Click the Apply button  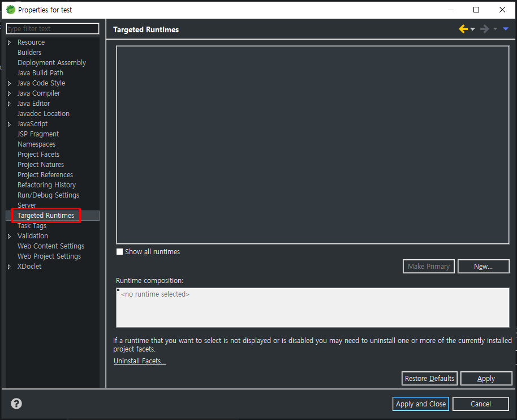486,379
